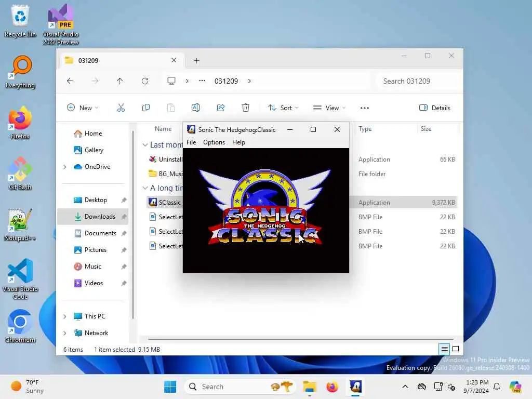Show hidden system tray icons
This screenshot has width=532, height=399.
405,387
